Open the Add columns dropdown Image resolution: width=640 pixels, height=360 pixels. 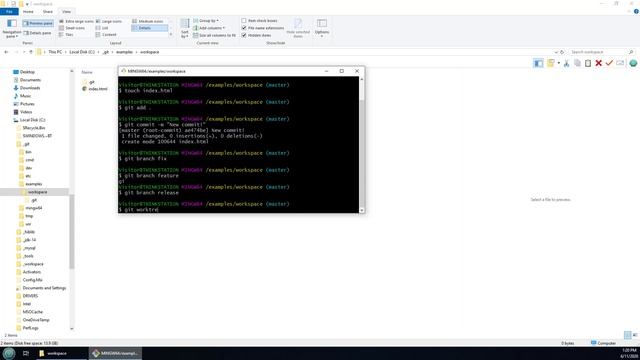coord(209,28)
